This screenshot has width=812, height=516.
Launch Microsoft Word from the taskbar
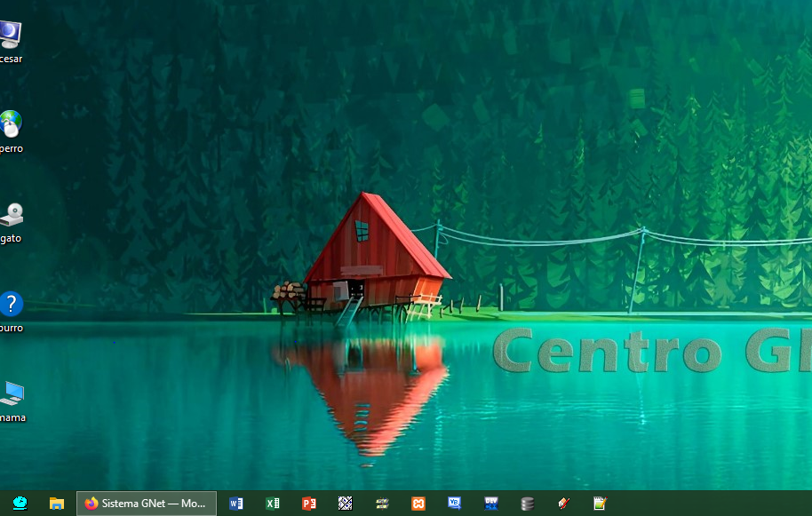point(236,503)
